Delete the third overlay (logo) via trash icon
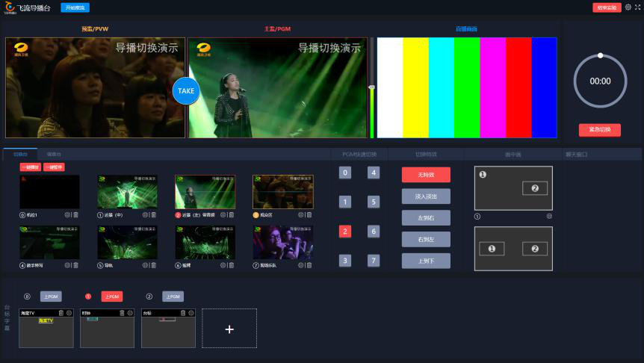The image size is (644, 363). click(x=183, y=313)
